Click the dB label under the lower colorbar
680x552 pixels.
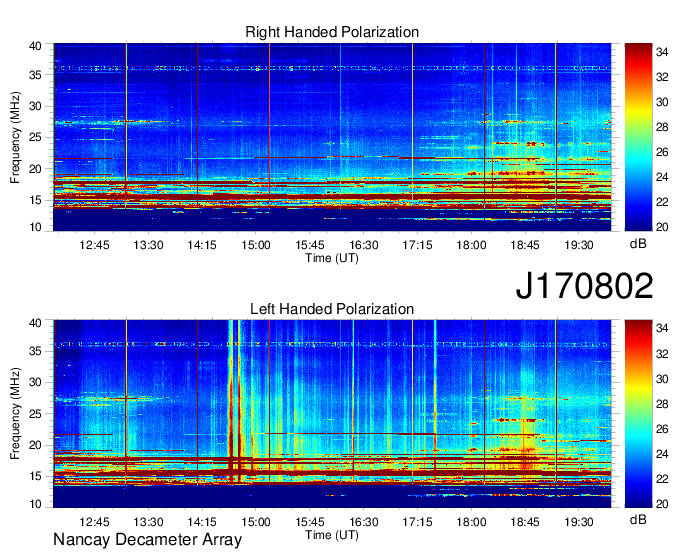(638, 519)
